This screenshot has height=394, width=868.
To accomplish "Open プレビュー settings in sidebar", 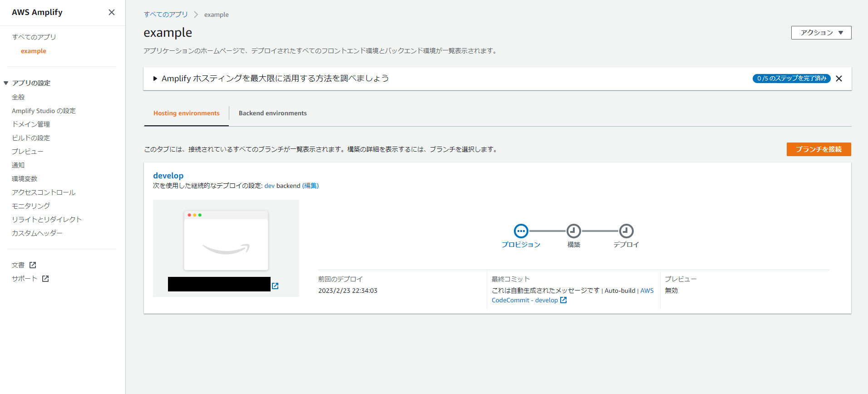I will (28, 152).
